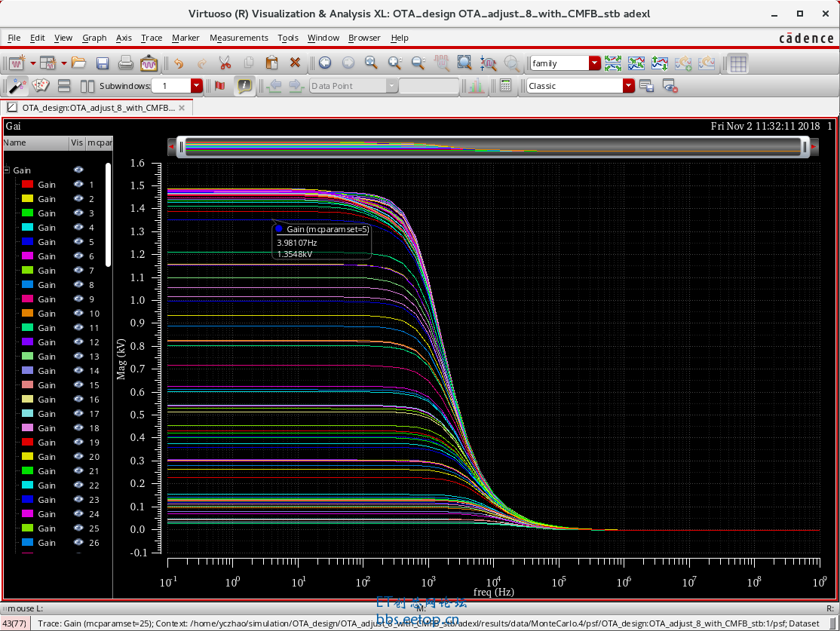840x631 pixels.
Task: Split traces into strips icon
Action: point(613,63)
